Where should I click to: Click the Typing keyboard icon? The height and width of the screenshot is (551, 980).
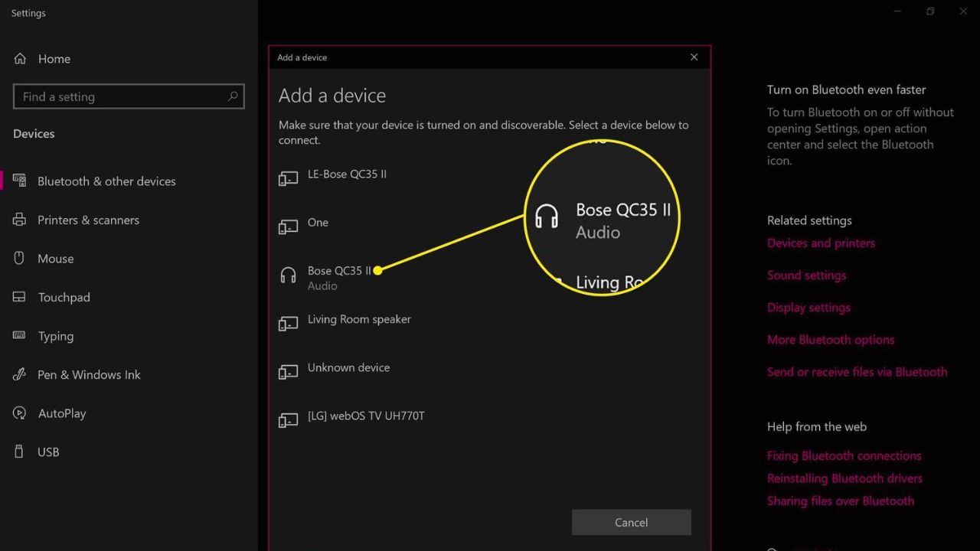click(x=19, y=335)
